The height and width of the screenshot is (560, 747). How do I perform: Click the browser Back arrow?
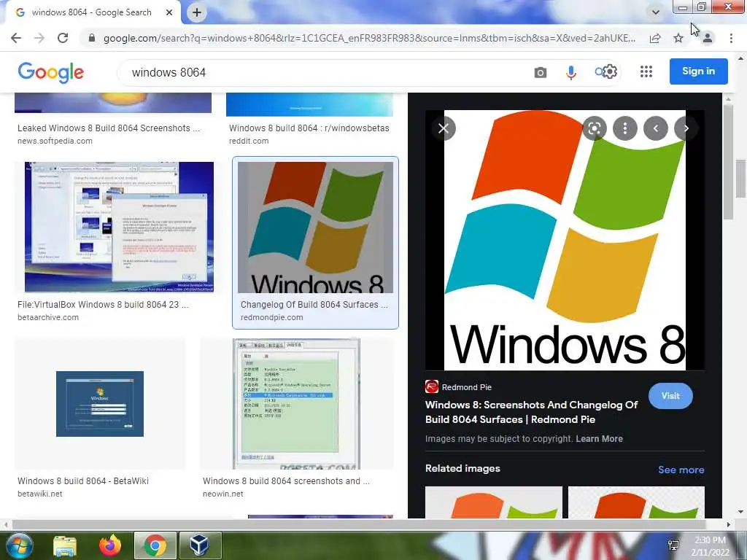tap(16, 38)
